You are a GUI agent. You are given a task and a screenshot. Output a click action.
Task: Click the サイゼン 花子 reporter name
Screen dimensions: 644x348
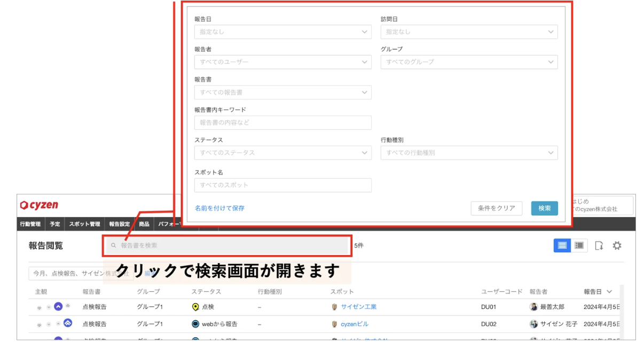coord(559,324)
